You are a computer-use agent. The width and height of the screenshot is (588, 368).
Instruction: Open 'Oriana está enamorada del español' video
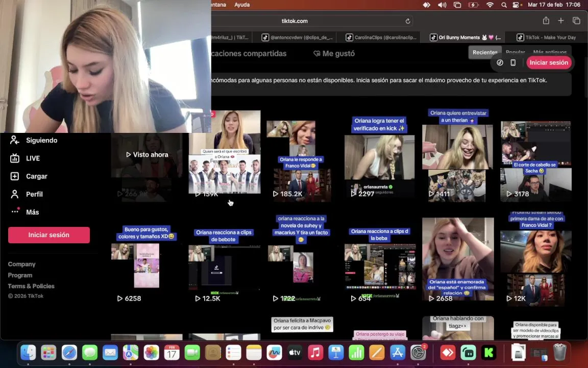[x=457, y=260]
